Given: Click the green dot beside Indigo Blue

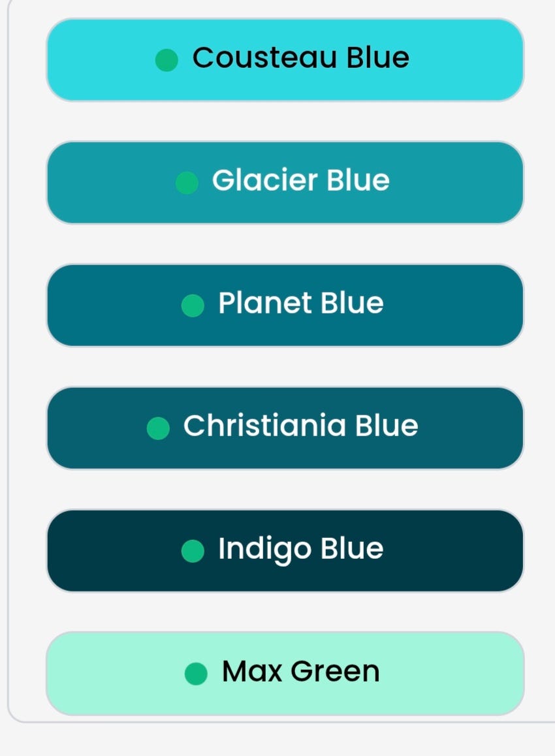Looking at the screenshot, I should pyautogui.click(x=193, y=550).
